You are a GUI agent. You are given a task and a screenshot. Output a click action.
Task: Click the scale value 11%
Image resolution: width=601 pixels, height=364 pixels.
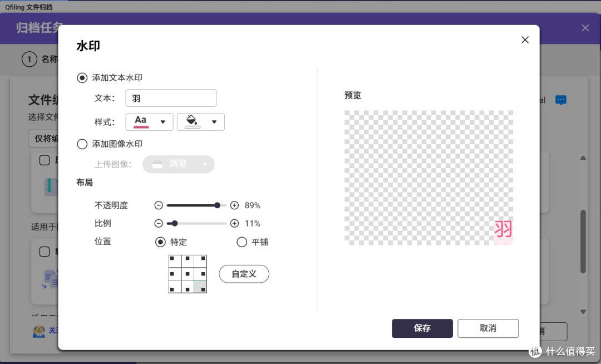pos(253,223)
